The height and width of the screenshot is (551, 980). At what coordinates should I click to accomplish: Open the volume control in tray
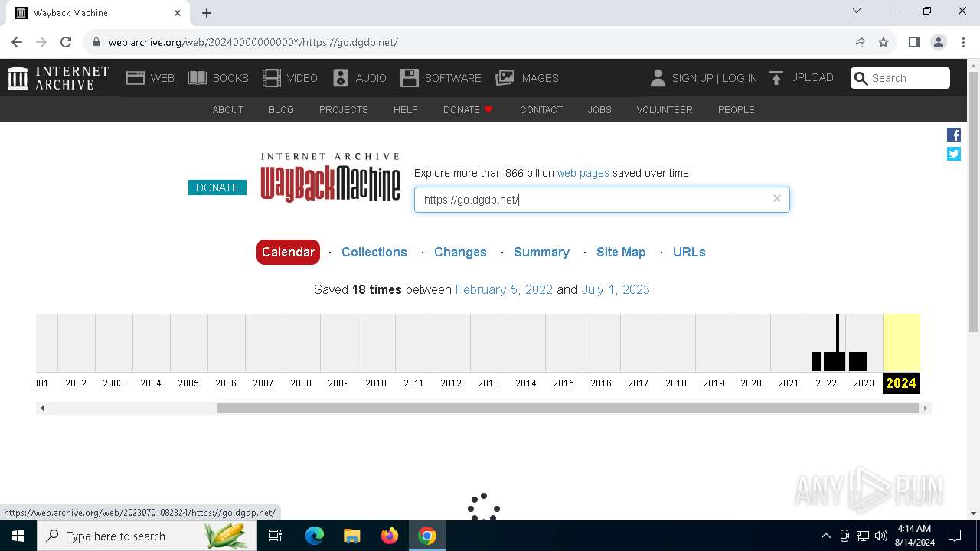881,536
